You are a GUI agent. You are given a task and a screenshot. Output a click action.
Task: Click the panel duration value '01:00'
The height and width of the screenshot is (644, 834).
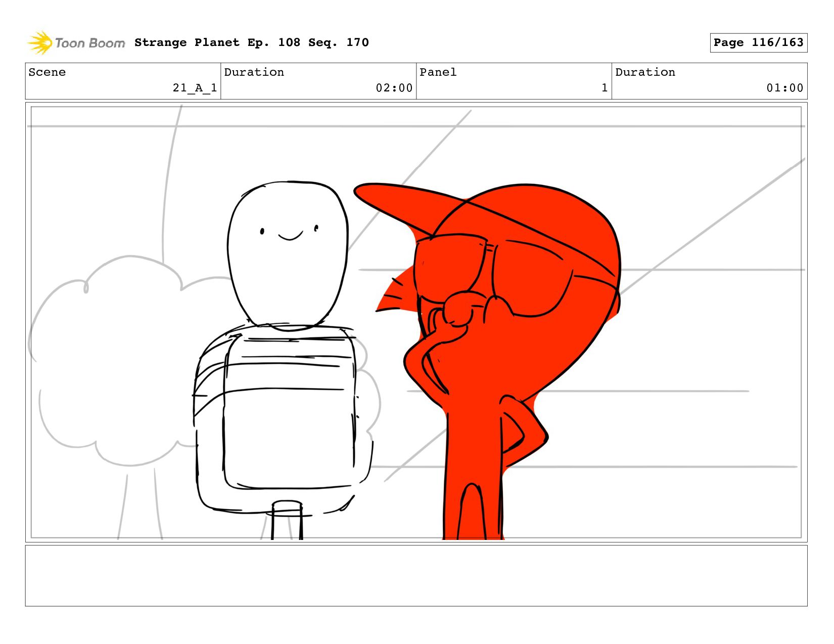785,88
